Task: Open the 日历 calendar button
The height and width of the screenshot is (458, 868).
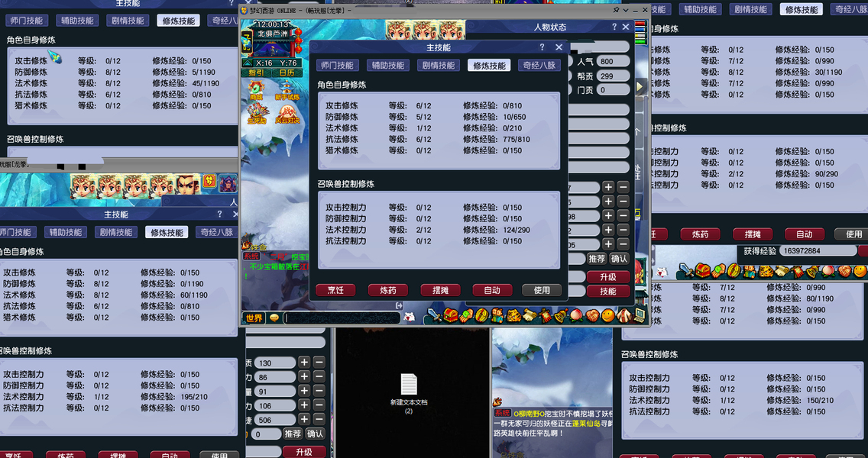Action: point(287,73)
